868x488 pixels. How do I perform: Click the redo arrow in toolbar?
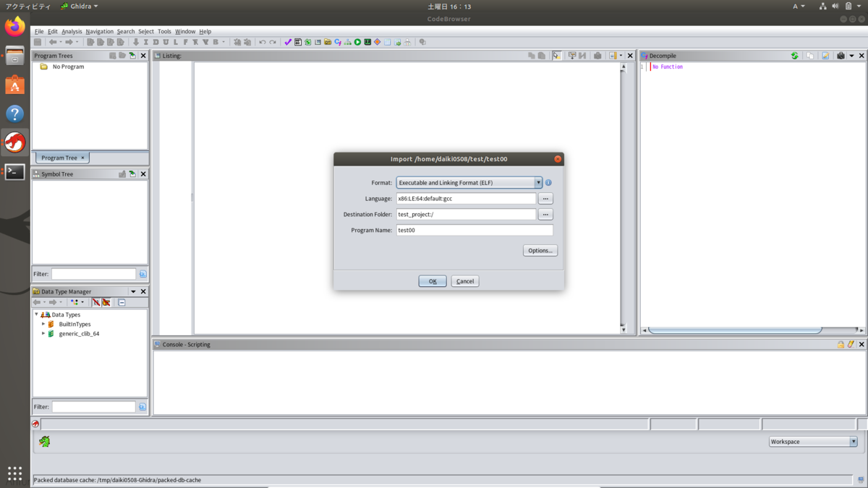273,42
